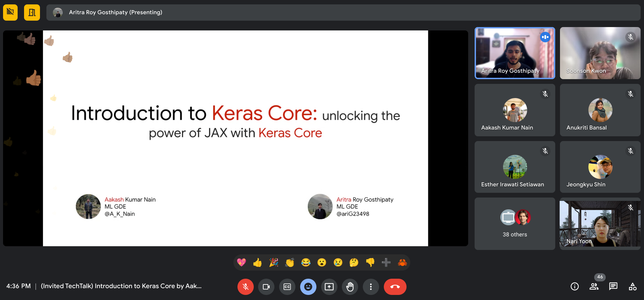Screen dimensions: 644x300
Task: Send the sad crying face reaction
Action: [338, 262]
